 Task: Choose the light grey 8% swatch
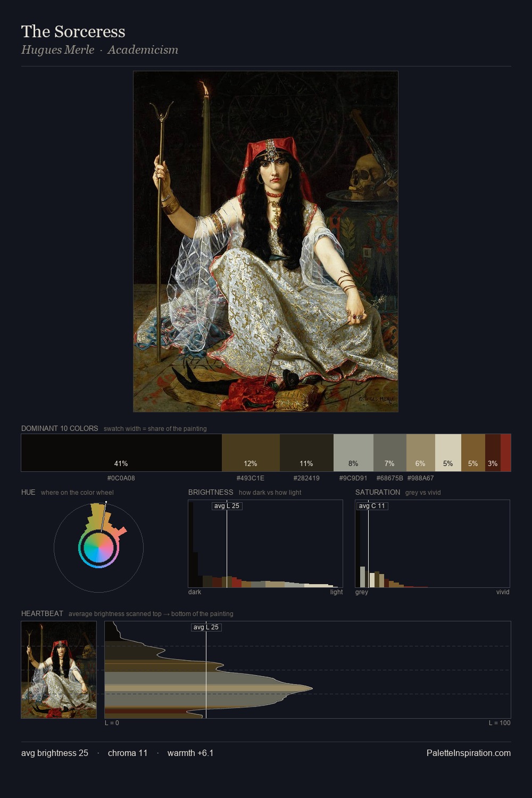coord(353,453)
